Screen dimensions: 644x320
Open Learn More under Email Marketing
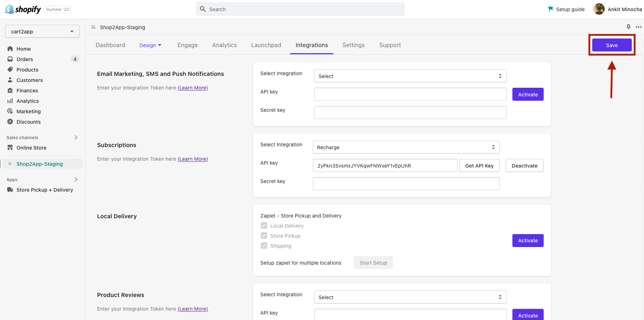pos(193,88)
